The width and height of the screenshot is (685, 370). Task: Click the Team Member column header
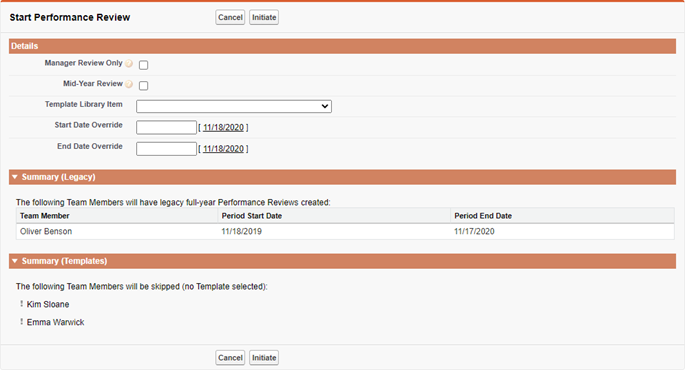tap(117, 216)
